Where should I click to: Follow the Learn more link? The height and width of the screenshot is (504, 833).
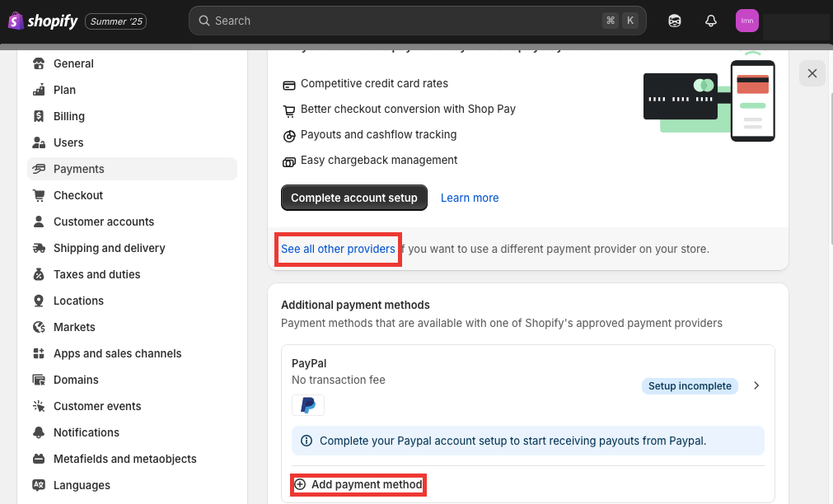click(470, 198)
